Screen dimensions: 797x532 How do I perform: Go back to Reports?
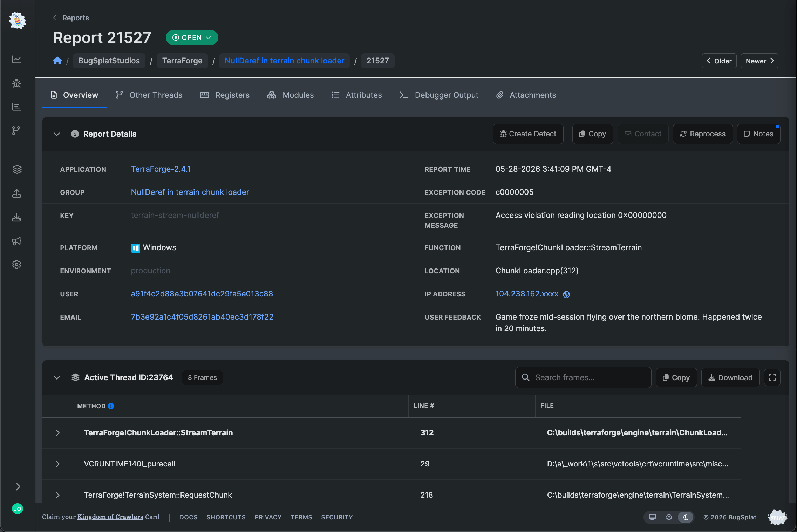click(71, 18)
